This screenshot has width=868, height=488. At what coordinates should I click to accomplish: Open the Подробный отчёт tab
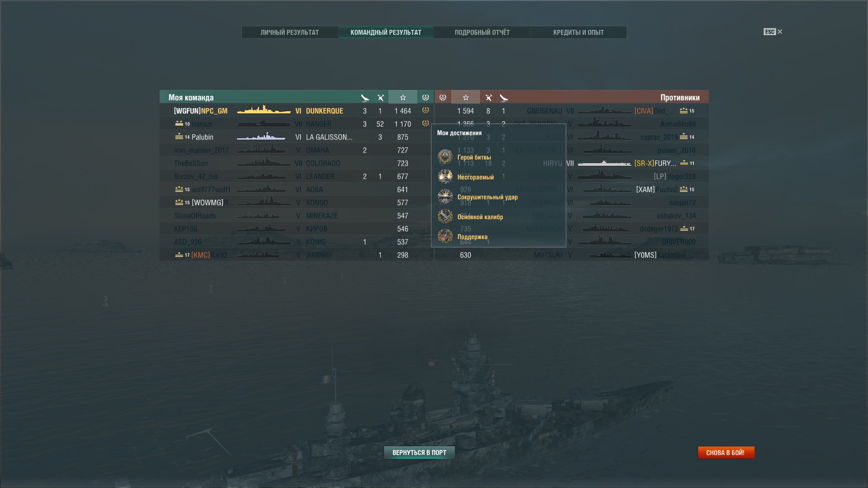[x=482, y=32]
